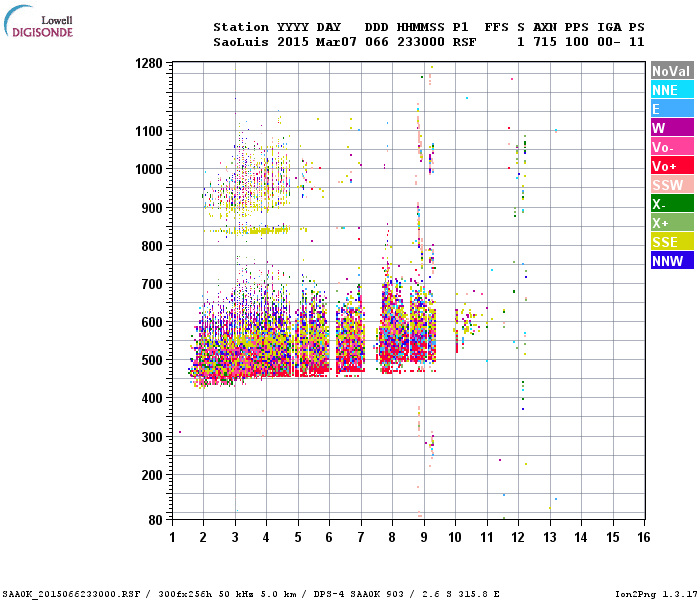This screenshot has height=600, width=700.
Task: Select the Vo- pink legend swatch
Action: tap(672, 146)
